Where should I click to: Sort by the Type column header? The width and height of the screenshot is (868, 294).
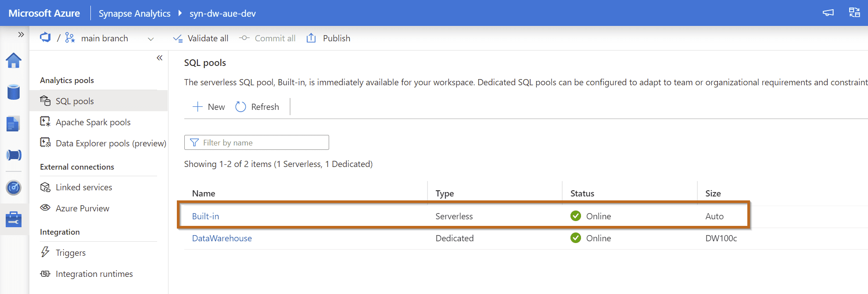[x=445, y=193]
